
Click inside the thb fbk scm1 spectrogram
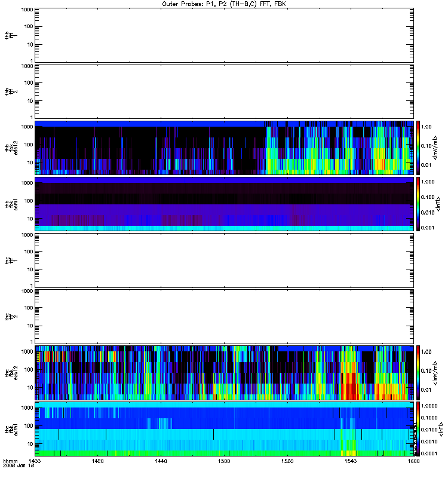225,204
